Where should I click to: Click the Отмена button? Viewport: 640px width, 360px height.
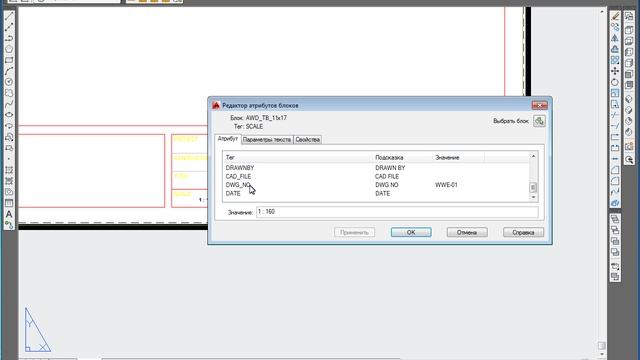pos(467,232)
